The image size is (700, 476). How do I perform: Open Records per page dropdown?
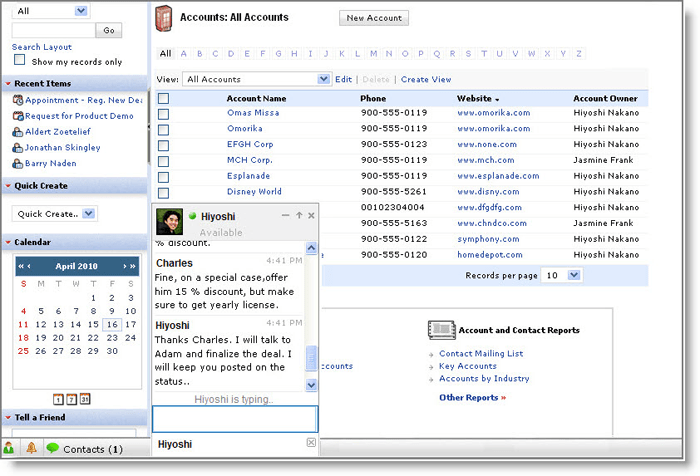point(561,275)
